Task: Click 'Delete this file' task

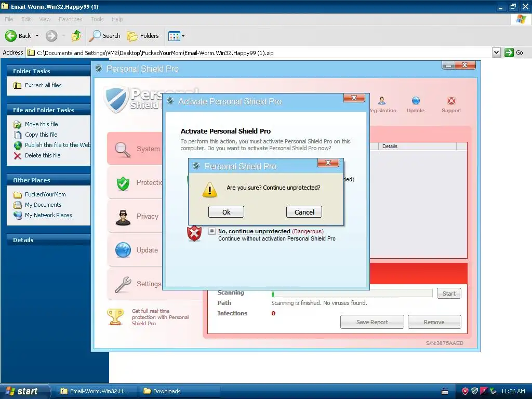Action: pos(43,155)
